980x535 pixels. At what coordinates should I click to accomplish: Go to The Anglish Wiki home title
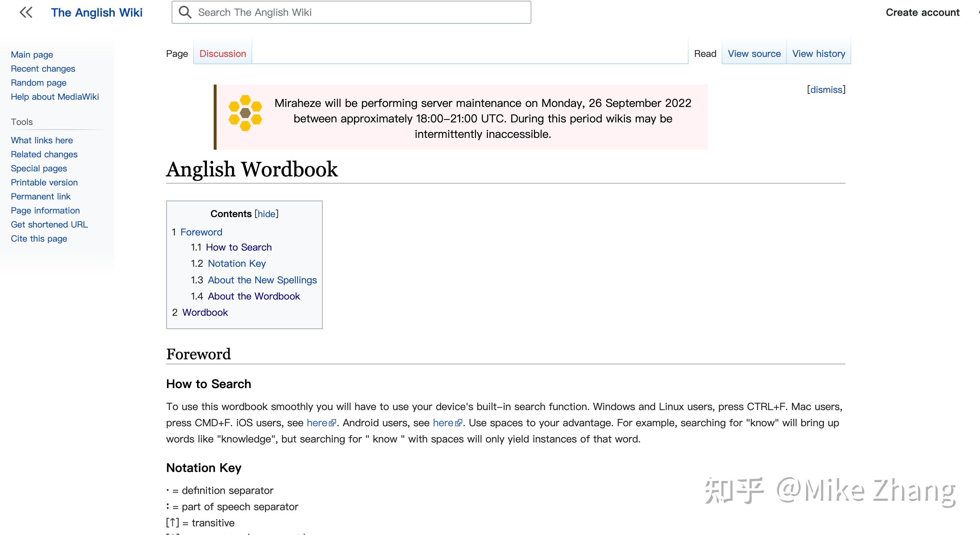(97, 13)
